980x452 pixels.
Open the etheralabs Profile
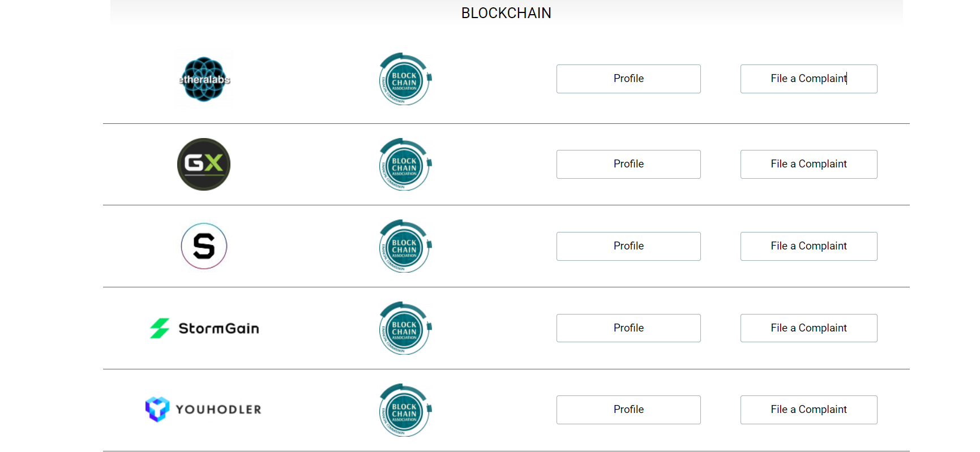(x=628, y=79)
